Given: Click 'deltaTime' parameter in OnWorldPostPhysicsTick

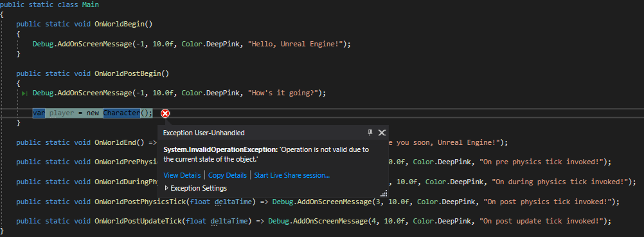Looking at the screenshot, I should coord(233,202).
